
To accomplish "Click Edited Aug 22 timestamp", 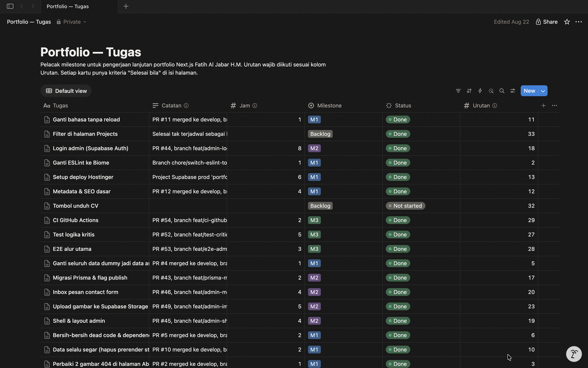I will [511, 22].
